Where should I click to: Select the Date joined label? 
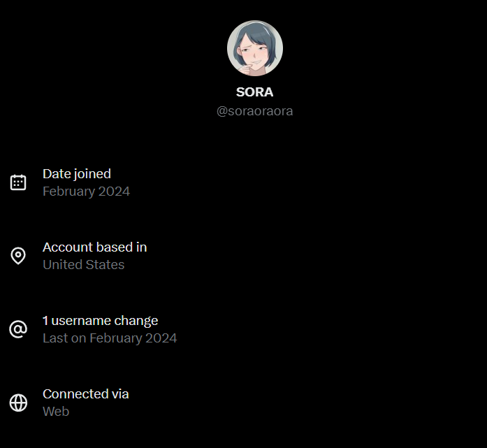pyautogui.click(x=77, y=174)
